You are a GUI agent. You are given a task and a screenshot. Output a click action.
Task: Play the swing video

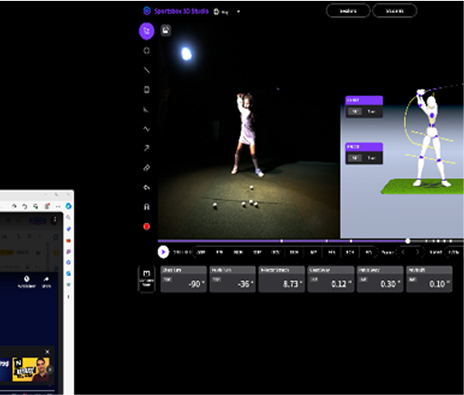coord(163,252)
